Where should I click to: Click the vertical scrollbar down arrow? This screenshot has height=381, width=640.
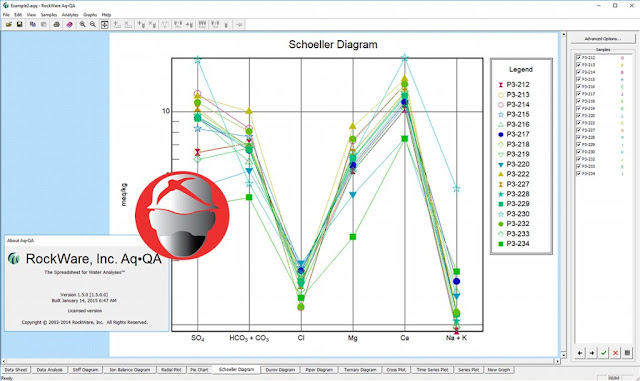pyautogui.click(x=564, y=355)
